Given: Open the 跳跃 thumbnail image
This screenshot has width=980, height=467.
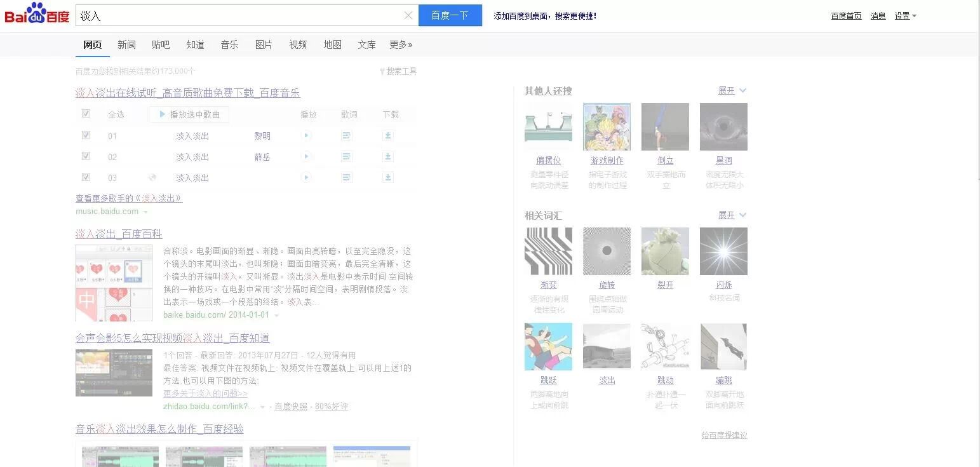Looking at the screenshot, I should point(548,346).
